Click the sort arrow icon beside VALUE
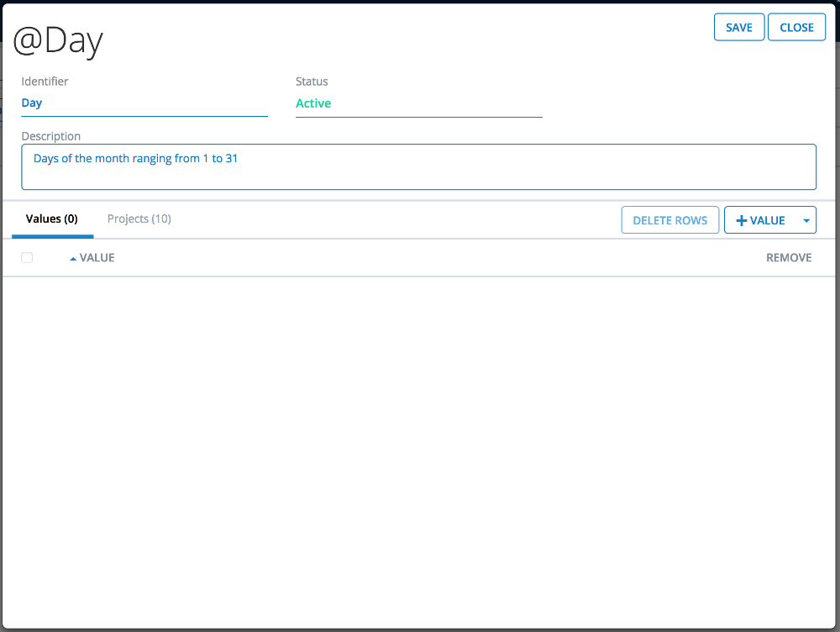This screenshot has width=840, height=632. tap(73, 259)
